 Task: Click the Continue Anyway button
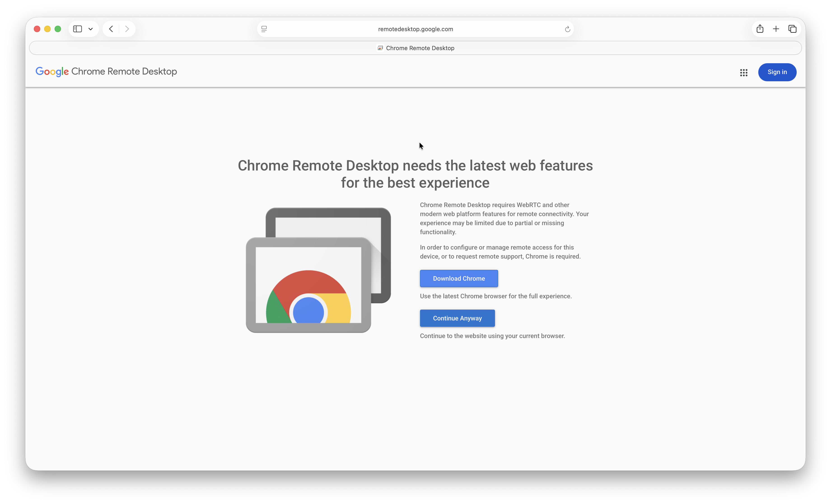pyautogui.click(x=457, y=318)
